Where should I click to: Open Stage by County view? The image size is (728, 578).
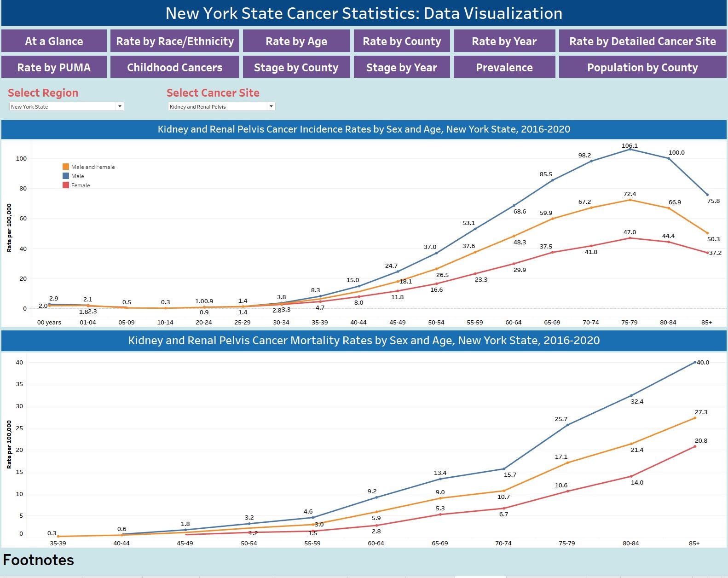pyautogui.click(x=296, y=67)
